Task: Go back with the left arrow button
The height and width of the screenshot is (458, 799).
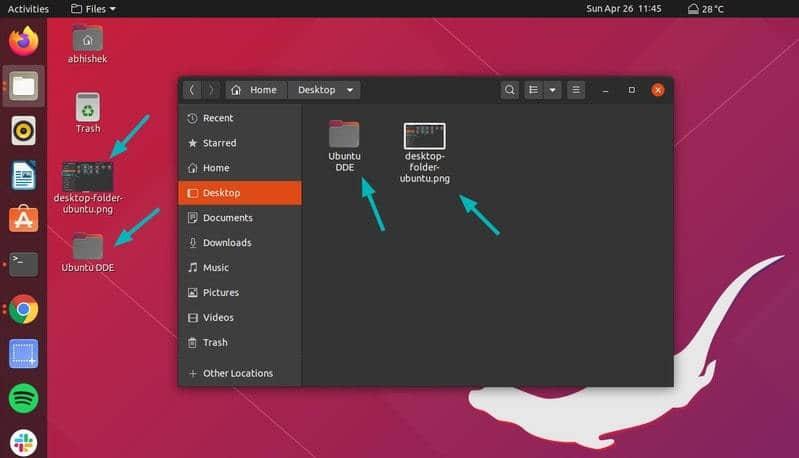Action: pos(192,90)
